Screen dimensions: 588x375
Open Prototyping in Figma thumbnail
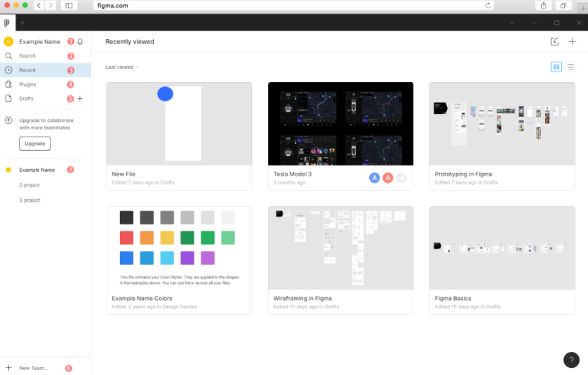point(502,124)
